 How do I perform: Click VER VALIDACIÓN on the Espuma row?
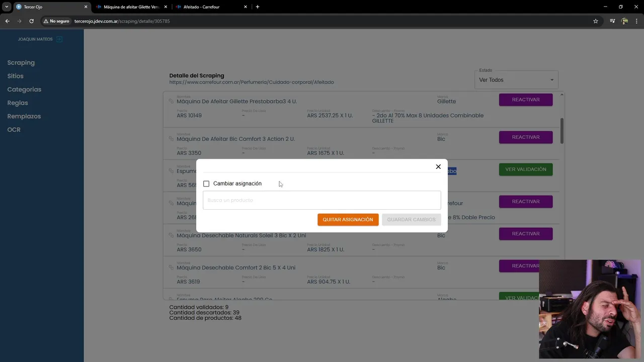(x=526, y=169)
